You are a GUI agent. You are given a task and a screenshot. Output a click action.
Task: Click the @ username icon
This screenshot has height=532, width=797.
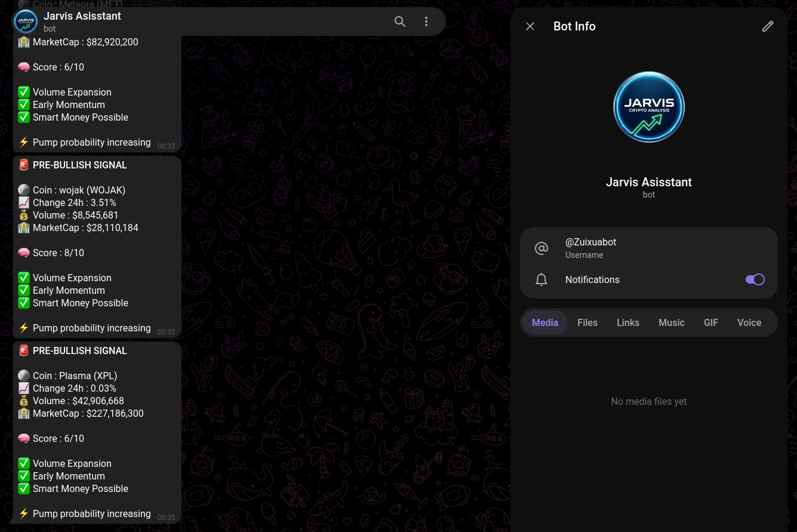click(541, 248)
